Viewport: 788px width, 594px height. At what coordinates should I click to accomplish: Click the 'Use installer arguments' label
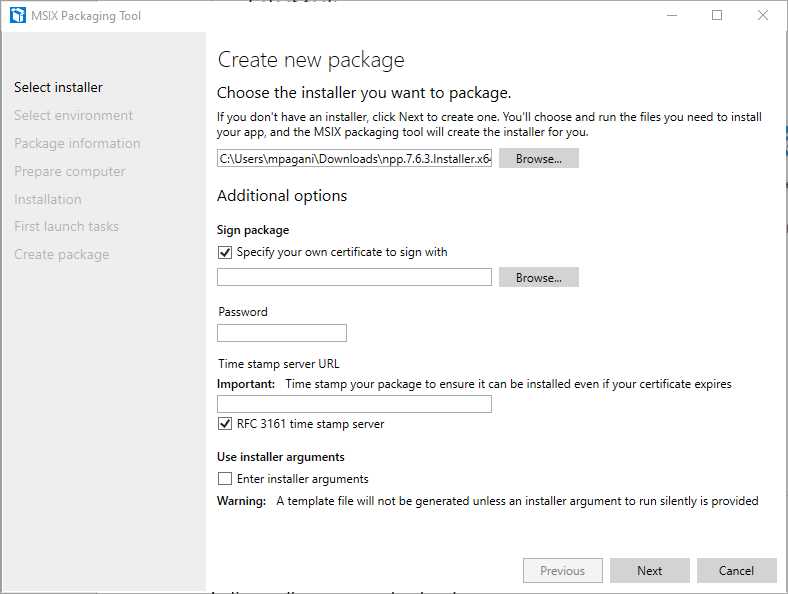tap(280, 457)
